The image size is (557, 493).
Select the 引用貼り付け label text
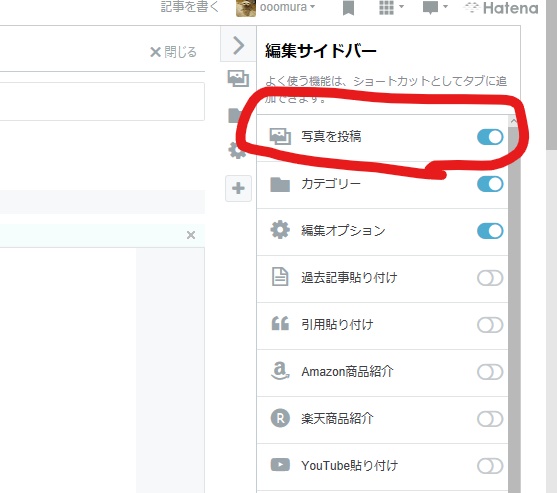tap(337, 325)
